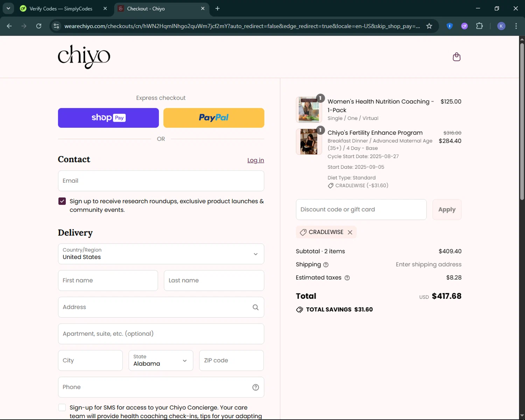This screenshot has width=525, height=420.
Task: Click the Cycle Start Date: 2025-08-27 text
Action: (x=363, y=156)
